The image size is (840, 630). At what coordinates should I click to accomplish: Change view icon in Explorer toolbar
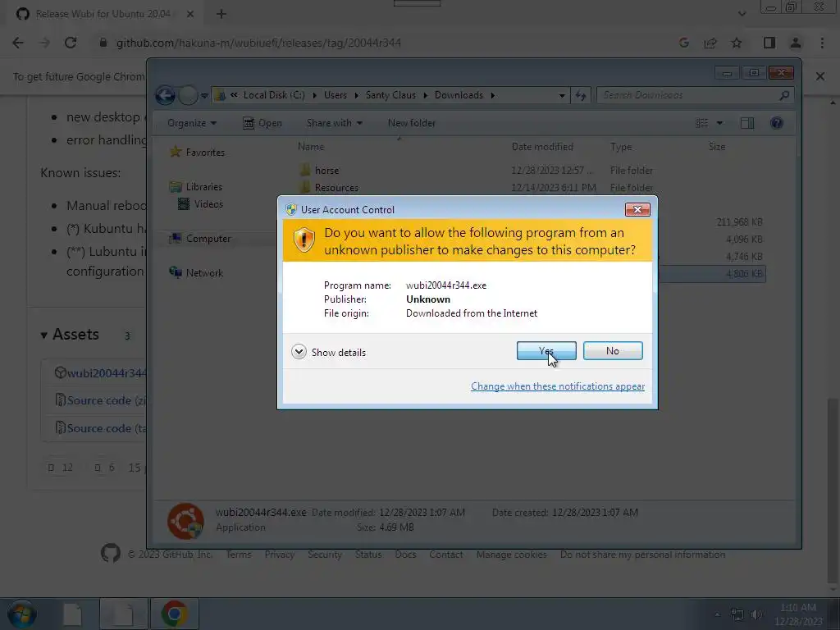(702, 123)
